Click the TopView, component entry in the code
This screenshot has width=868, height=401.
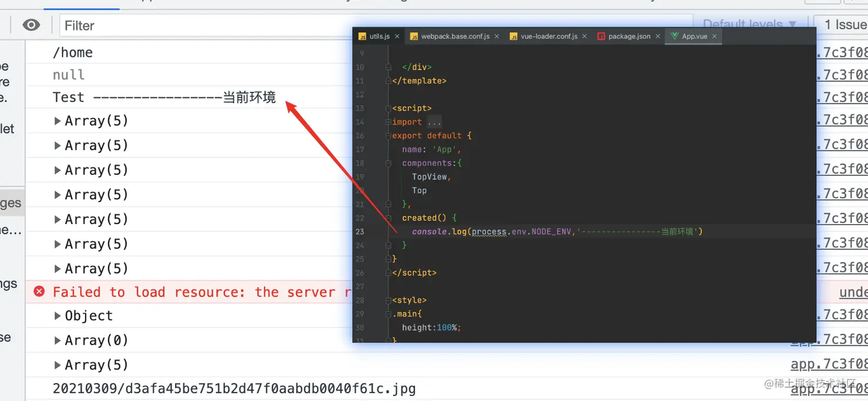point(431,177)
